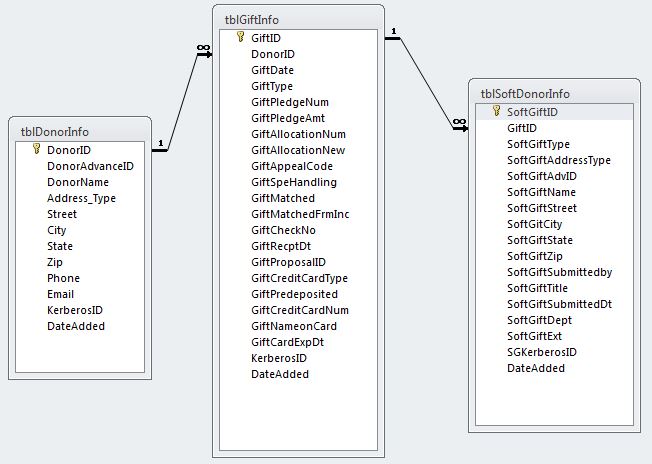Select the SoftGiftID field
This screenshot has width=652, height=464.
pyautogui.click(x=554, y=112)
